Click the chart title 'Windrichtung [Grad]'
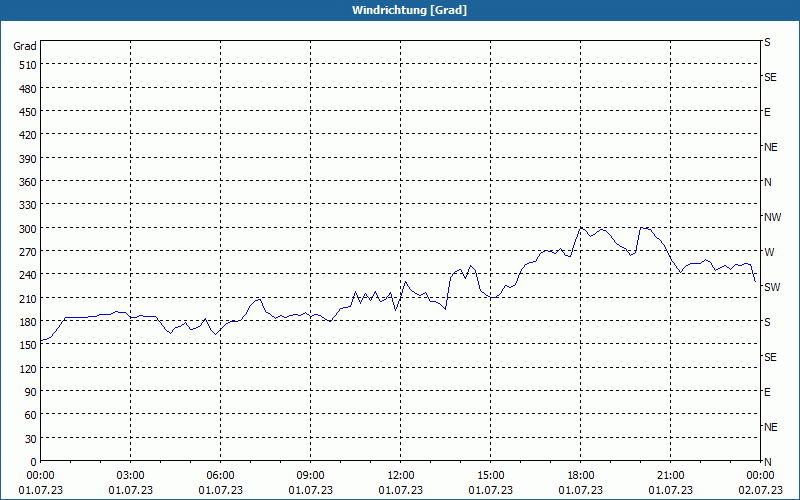This screenshot has height=500, width=800. click(409, 10)
